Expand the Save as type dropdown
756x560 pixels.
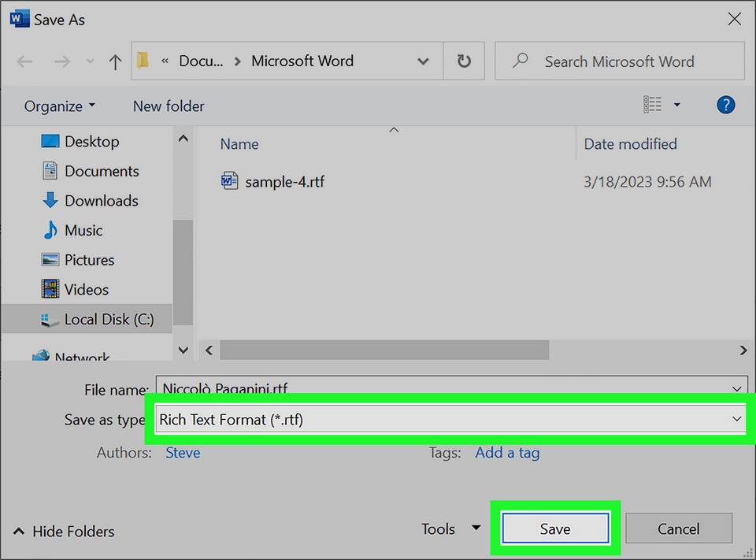click(736, 420)
